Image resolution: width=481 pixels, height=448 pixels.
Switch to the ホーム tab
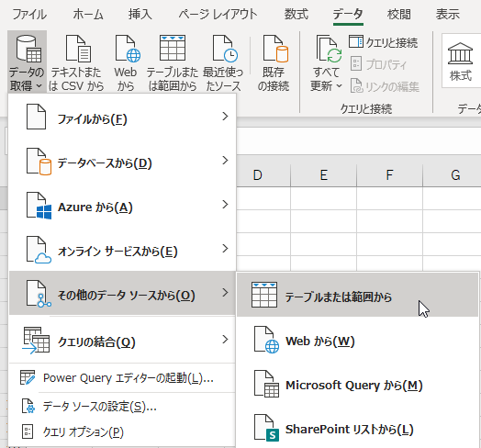pos(88,15)
